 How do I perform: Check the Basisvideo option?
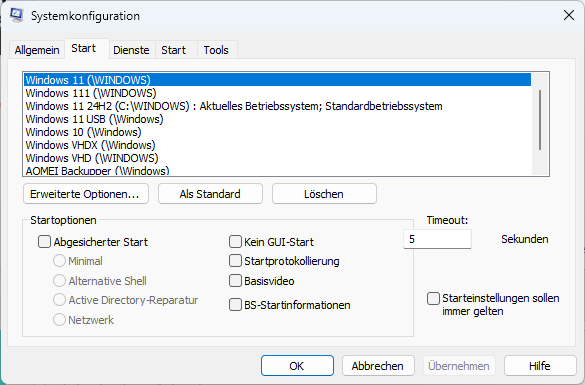(x=235, y=281)
